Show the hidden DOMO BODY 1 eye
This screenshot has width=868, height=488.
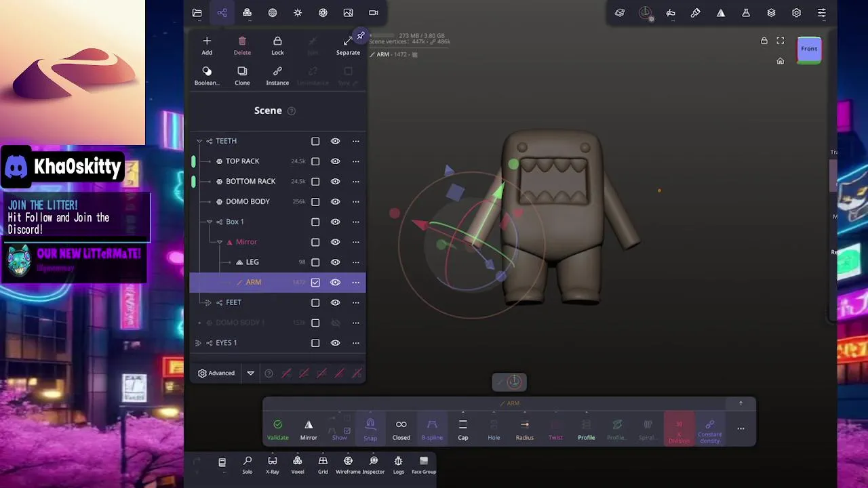(335, 323)
